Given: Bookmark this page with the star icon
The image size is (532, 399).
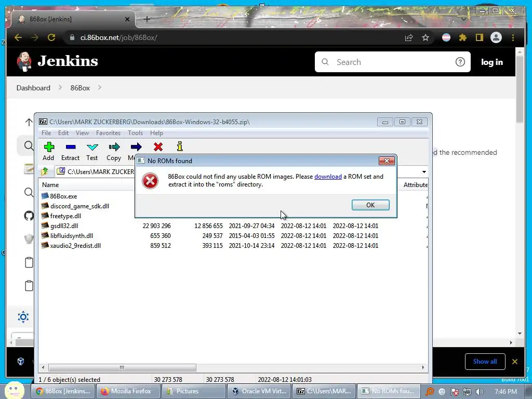Looking at the screenshot, I should [425, 37].
